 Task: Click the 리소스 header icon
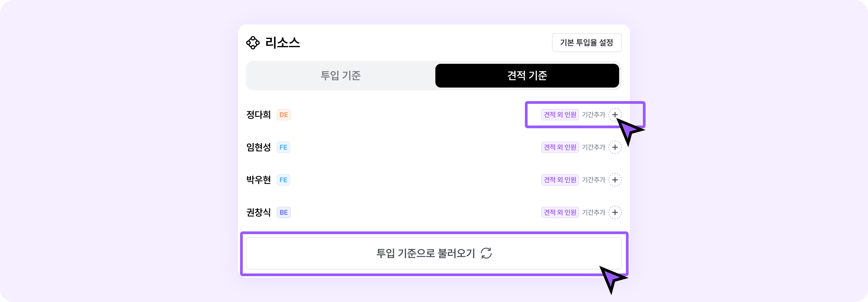253,43
